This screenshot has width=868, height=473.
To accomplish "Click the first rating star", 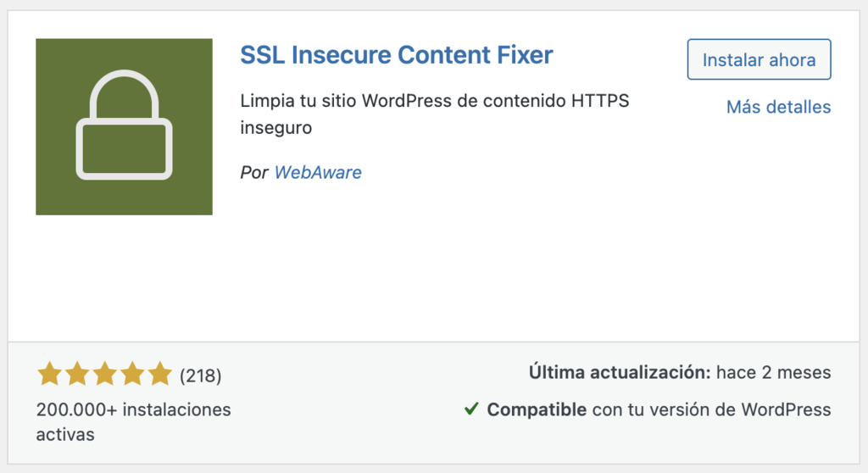I will pos(49,374).
